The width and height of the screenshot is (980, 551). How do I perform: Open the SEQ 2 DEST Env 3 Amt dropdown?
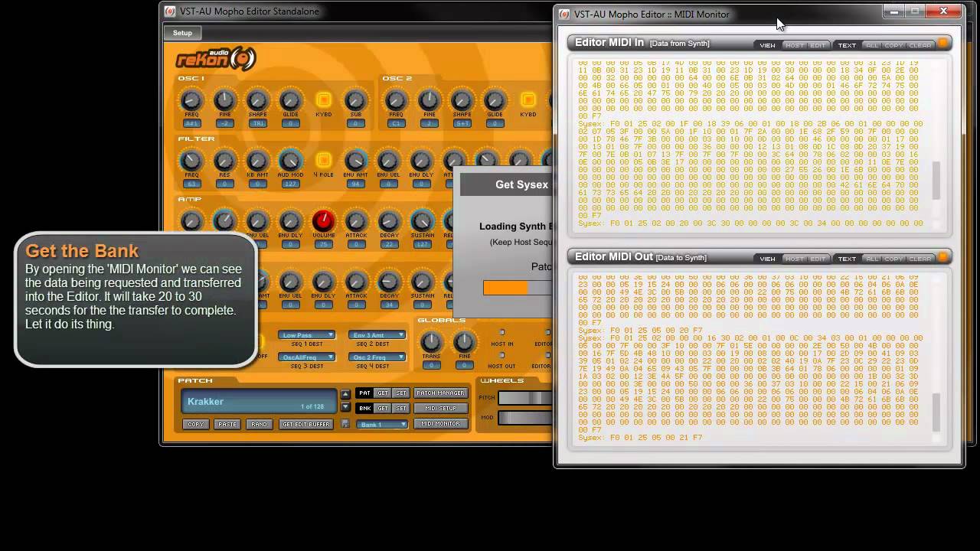(x=377, y=334)
